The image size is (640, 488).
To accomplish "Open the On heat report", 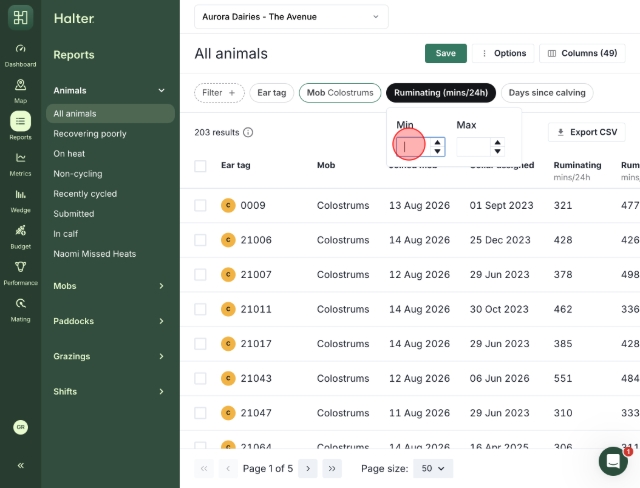I will coord(69,154).
